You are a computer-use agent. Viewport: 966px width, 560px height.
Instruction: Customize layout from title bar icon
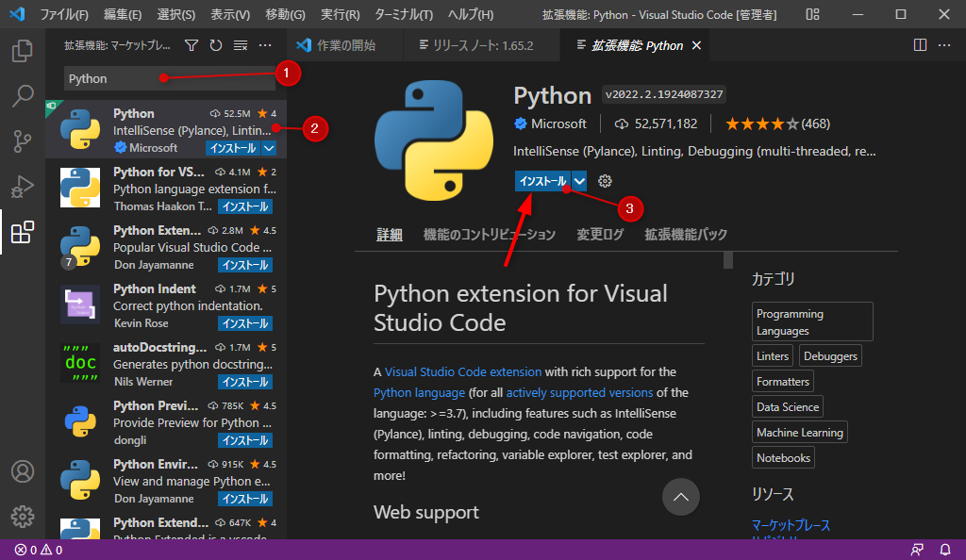[x=812, y=14]
